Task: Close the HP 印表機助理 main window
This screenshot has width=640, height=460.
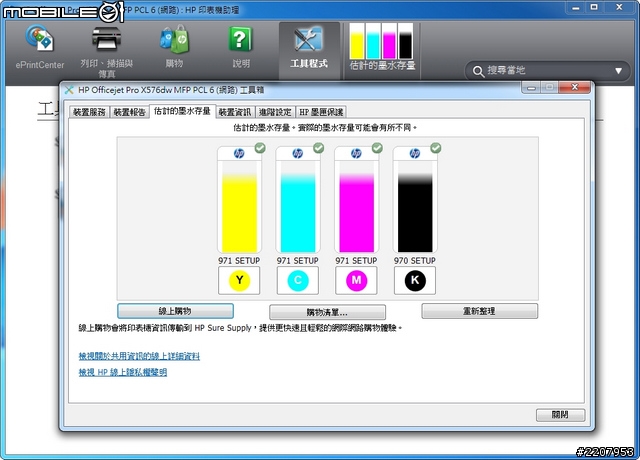Action: click(619, 7)
